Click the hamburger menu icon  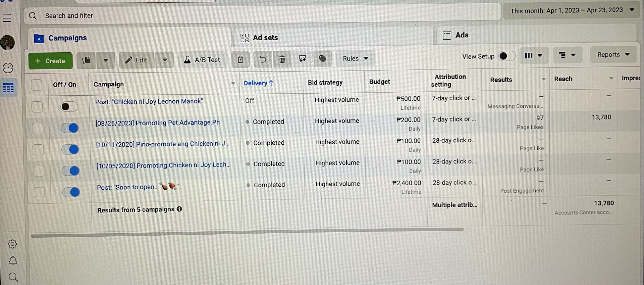[x=7, y=18]
